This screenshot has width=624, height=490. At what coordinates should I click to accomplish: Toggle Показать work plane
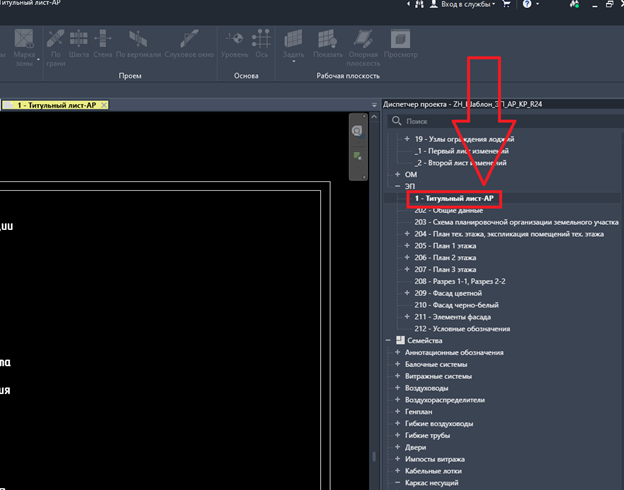coord(328,44)
